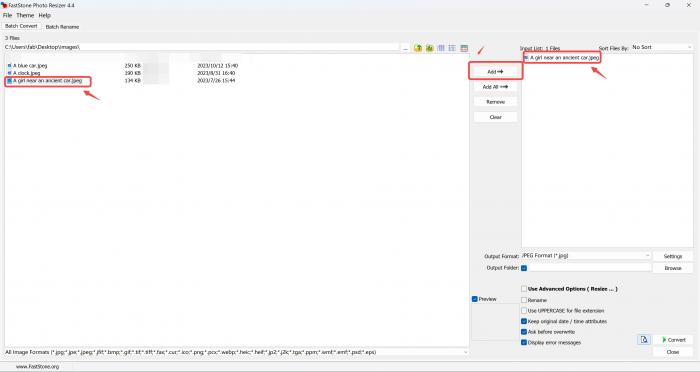Screen dimensions: 700x372
Task: Select A girl near an ancient car.jpeg in source list
Action: (x=47, y=81)
